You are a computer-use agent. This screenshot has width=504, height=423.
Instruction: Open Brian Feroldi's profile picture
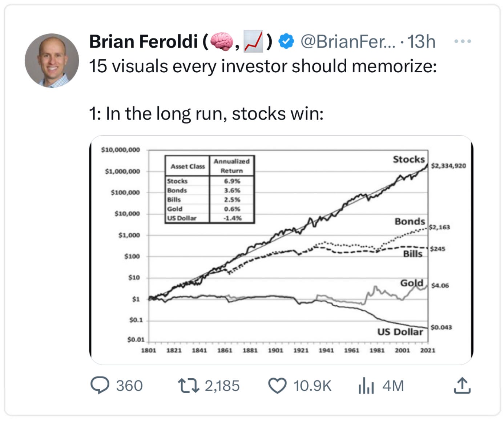pos(52,60)
